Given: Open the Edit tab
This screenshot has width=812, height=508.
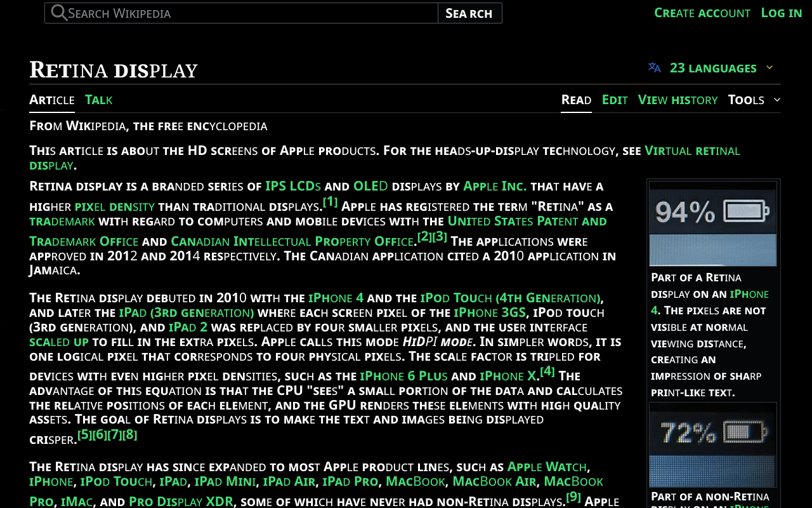Looking at the screenshot, I should coord(615,100).
